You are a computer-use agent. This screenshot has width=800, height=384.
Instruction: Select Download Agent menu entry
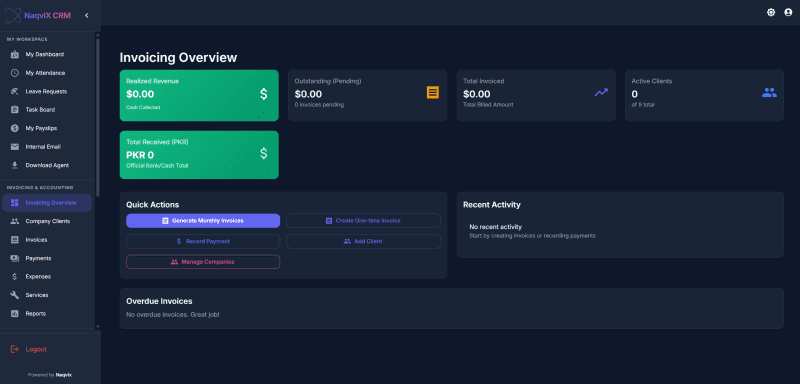[47, 165]
